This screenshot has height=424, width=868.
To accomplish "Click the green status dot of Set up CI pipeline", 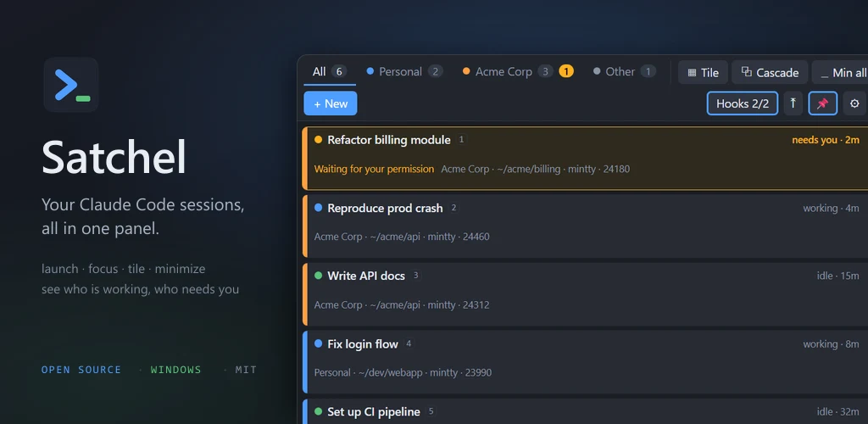I will pos(319,411).
